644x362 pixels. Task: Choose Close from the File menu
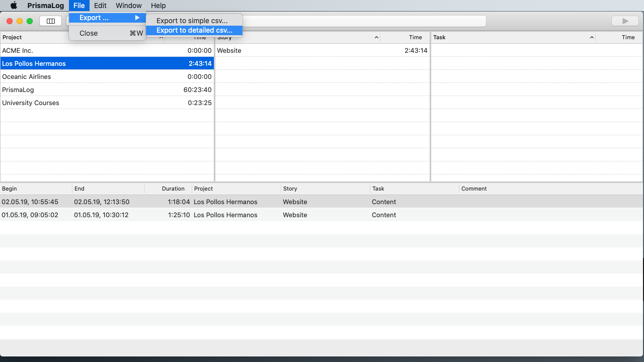click(107, 33)
